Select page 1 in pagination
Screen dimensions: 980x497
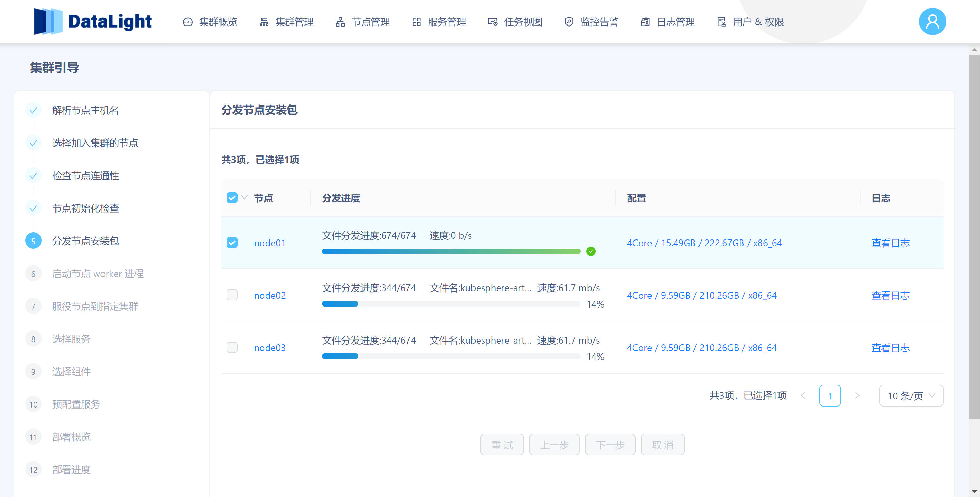[830, 396]
